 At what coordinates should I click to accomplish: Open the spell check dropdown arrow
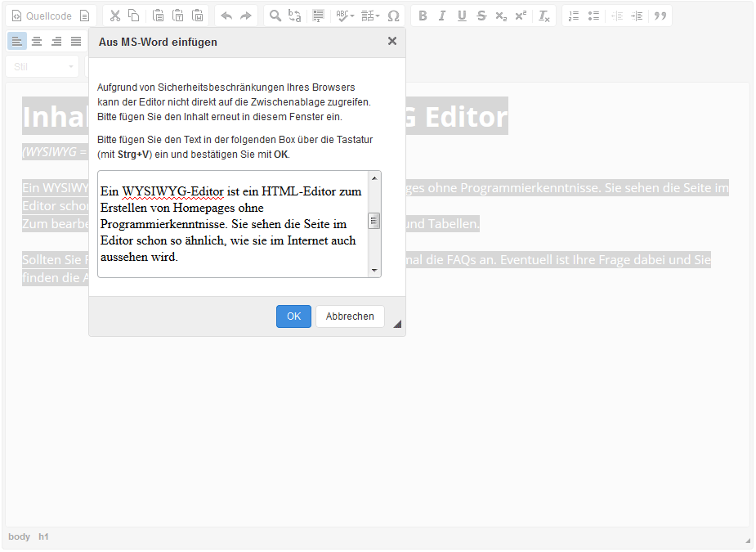click(352, 16)
